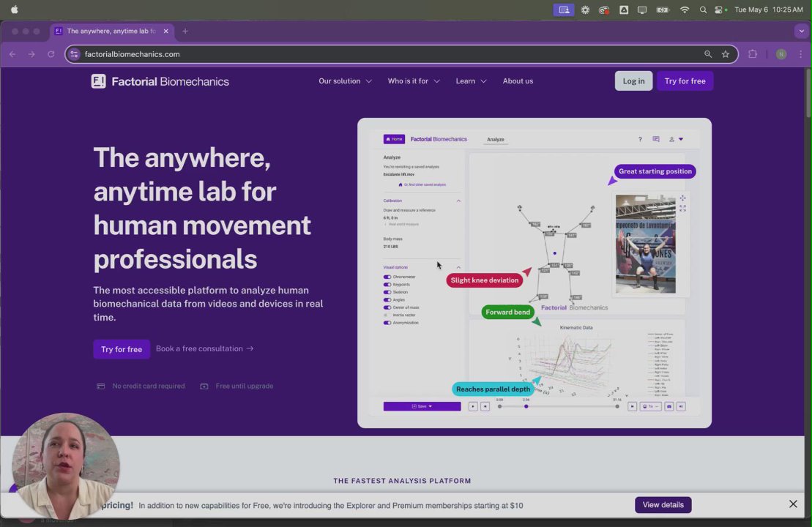Viewport: 812px width, 527px height.
Task: Collapse the Calibration section
Action: [458, 201]
